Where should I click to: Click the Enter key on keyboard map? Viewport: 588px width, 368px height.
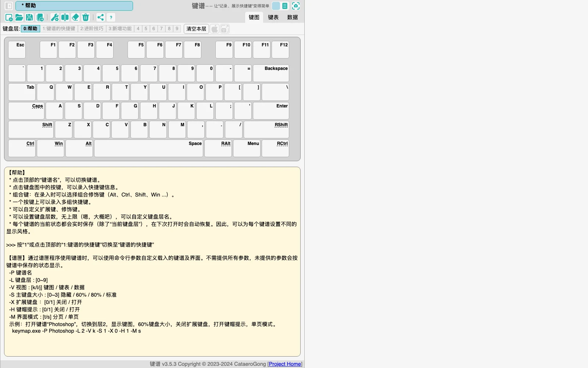click(x=271, y=111)
